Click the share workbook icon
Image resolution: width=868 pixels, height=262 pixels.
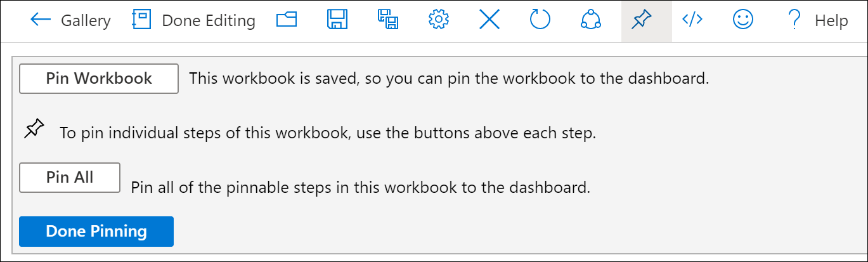[591, 20]
